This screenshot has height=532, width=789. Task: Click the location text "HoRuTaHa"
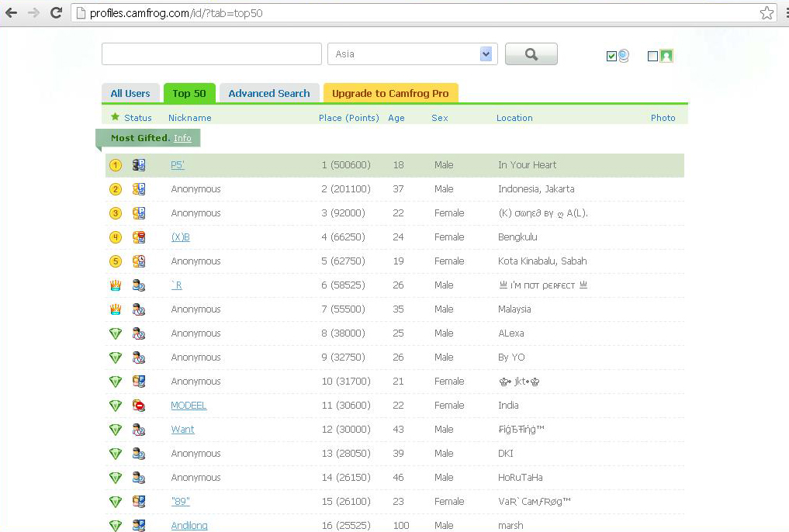pyautogui.click(x=521, y=477)
